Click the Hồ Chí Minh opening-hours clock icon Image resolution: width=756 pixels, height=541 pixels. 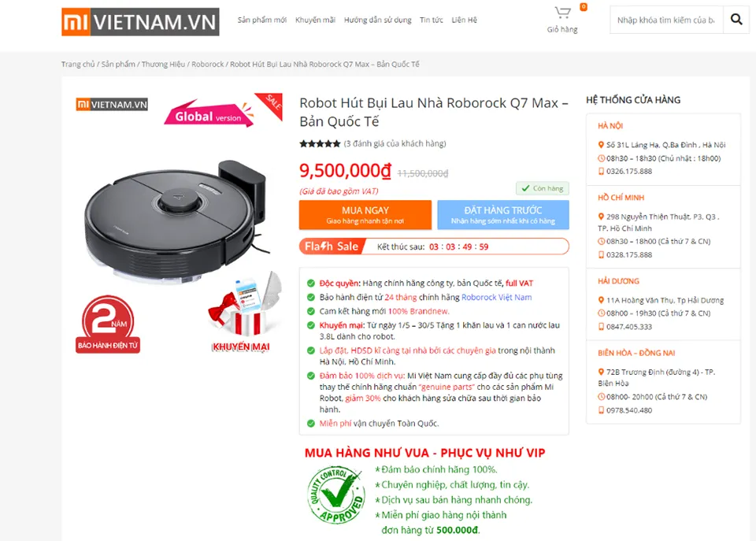click(x=601, y=241)
